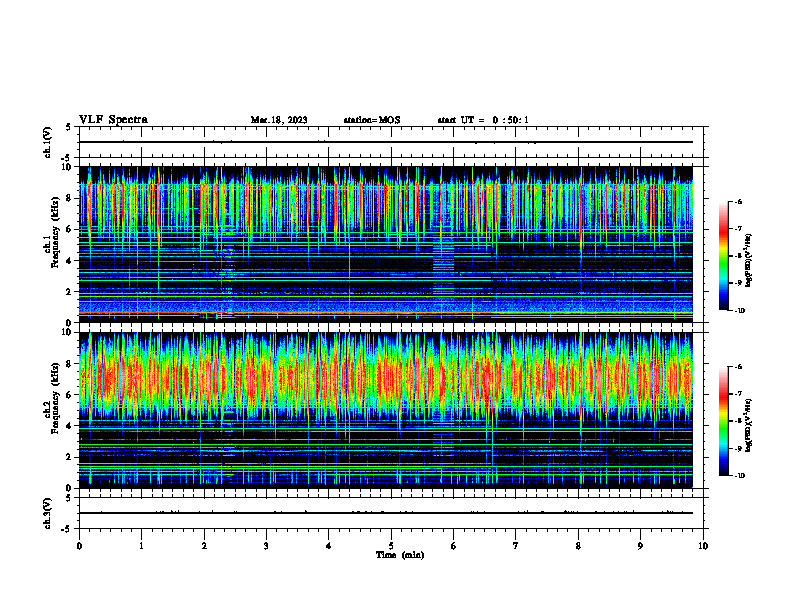The height and width of the screenshot is (612, 792).
Task: Click time axis tick label "5"
Action: click(x=391, y=546)
